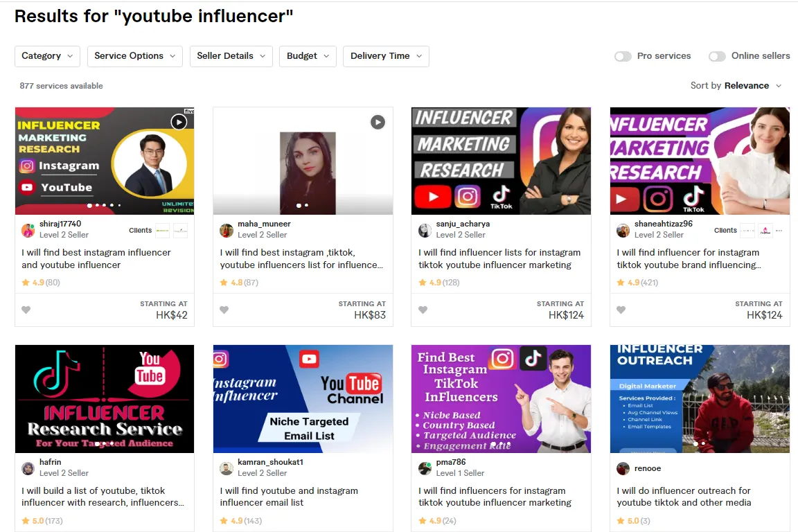Open maha_muneer seller profile link
This screenshot has width=798, height=532.
[264, 224]
